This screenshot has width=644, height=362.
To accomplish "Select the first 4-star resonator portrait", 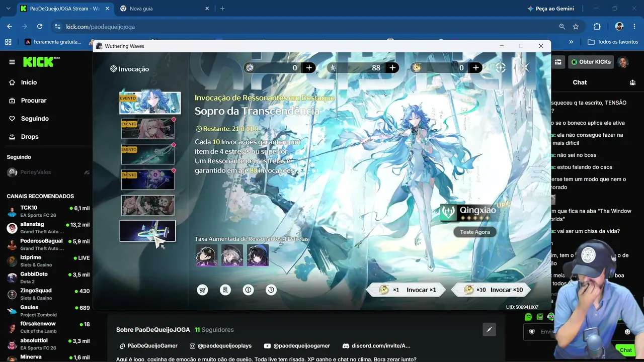I will tap(206, 255).
